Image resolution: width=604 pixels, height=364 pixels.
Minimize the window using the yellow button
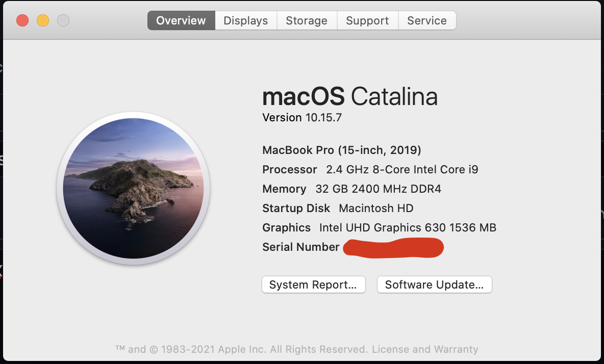43,20
